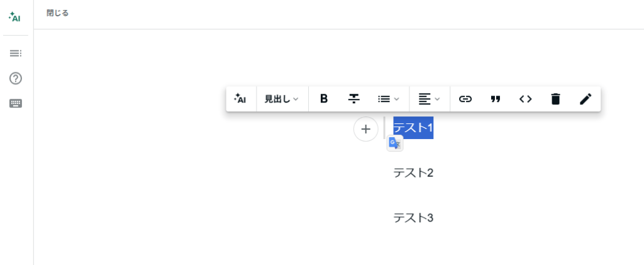Click the 閉じる close link
Screen dimensions: 644x265
pos(58,13)
